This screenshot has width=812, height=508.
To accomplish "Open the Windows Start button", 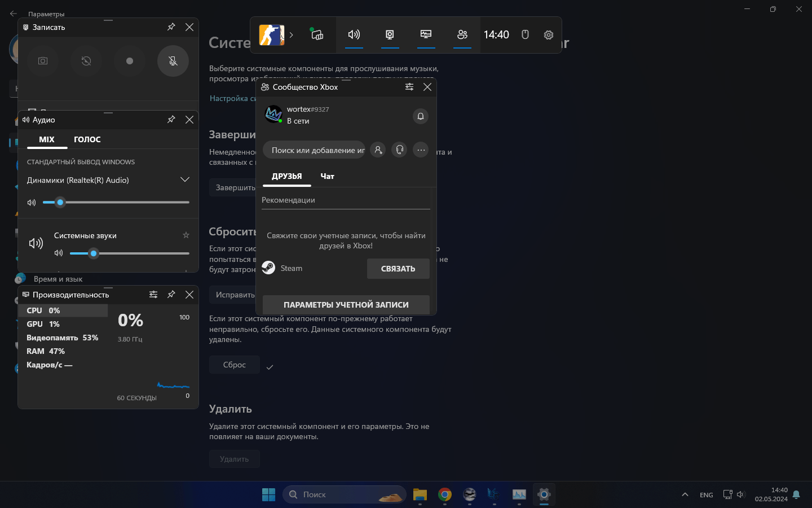I will pos(269,494).
